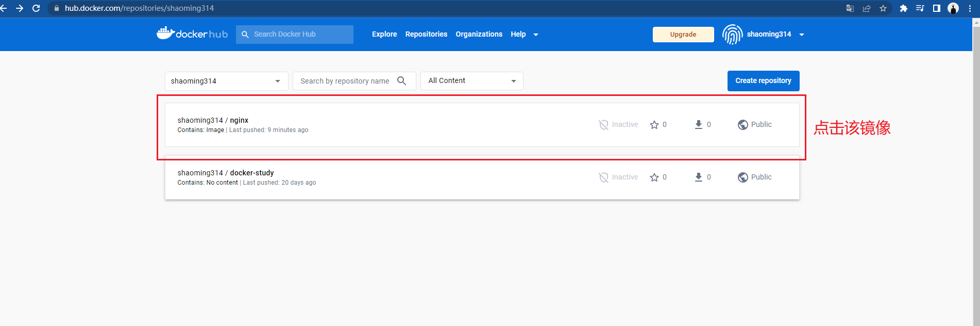
Task: Click the Inactive label on nginx row
Action: pos(625,124)
